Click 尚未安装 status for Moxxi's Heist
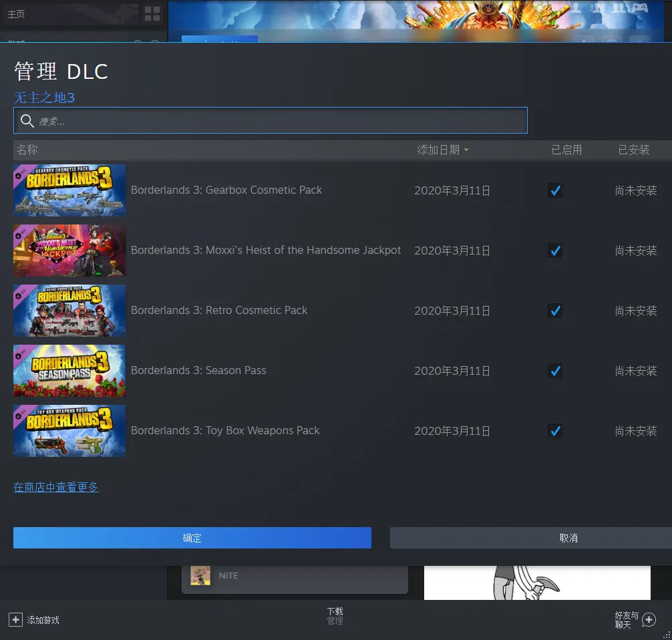Screen dimensions: 672x640 (636, 251)
